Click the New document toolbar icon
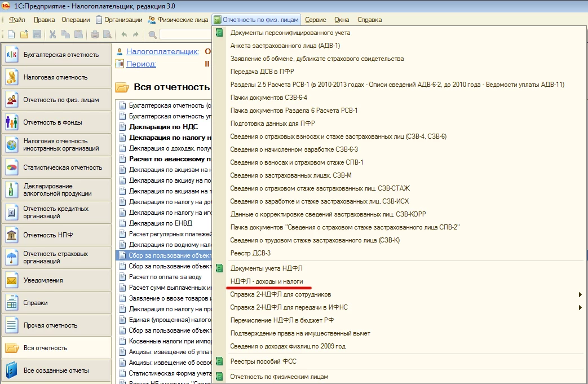Viewport: 588px width, 384px height. tap(11, 34)
